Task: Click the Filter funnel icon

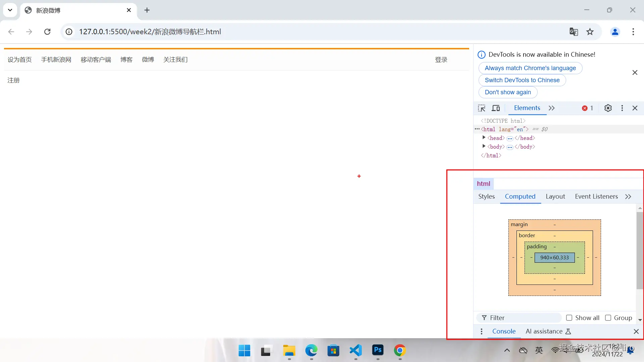Action: click(x=484, y=318)
